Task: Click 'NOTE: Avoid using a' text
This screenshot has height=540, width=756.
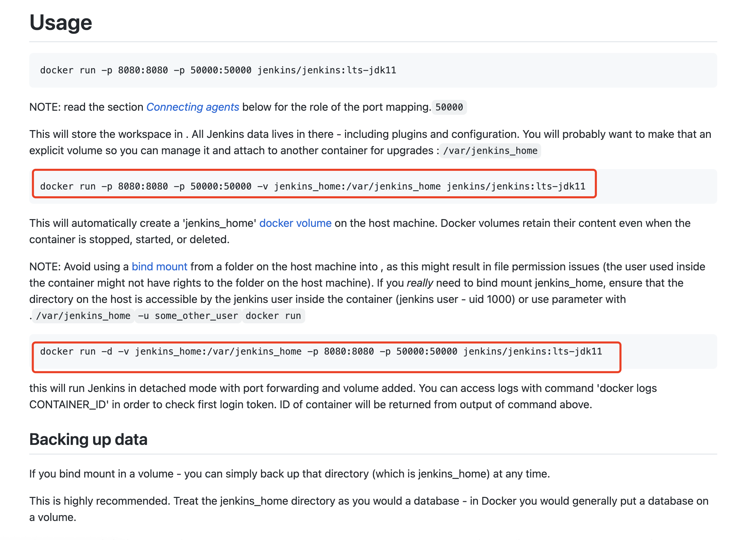Action: click(79, 267)
